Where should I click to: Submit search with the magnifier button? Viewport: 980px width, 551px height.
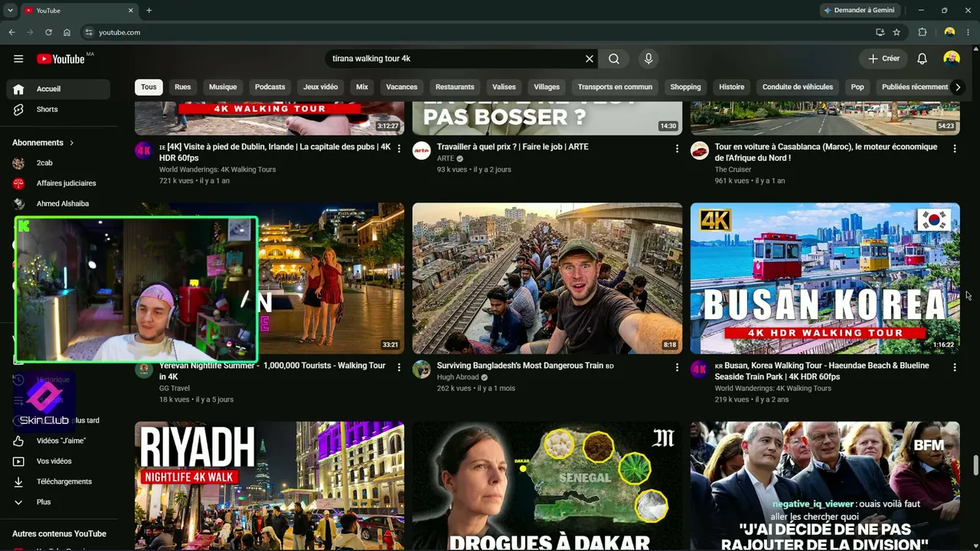point(614,59)
